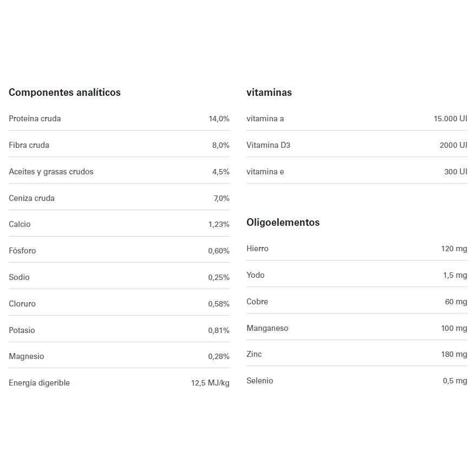The height and width of the screenshot is (476, 476).
Task: Click the Manganeso label
Action: coord(267,328)
